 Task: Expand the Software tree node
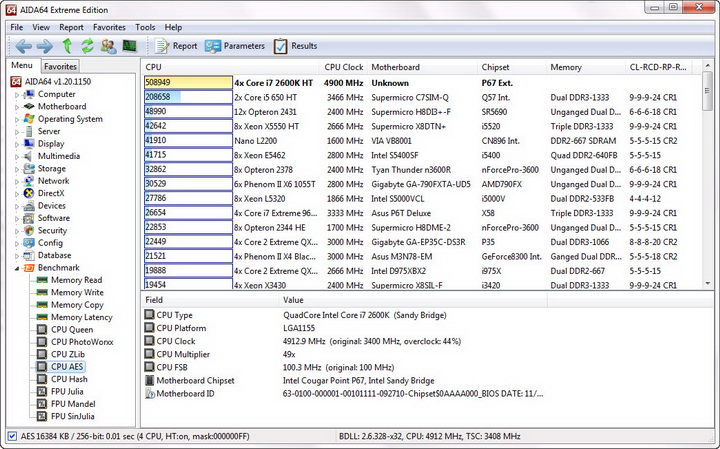click(x=17, y=219)
